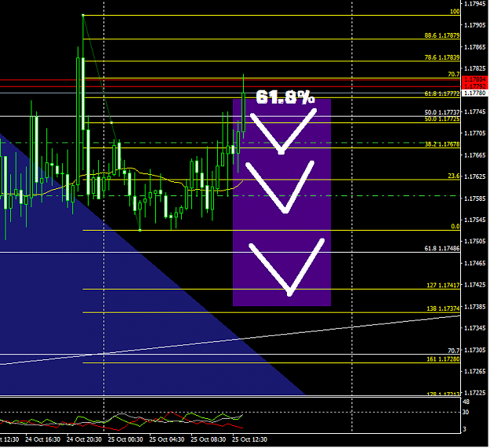
Task: Select the yellow "50.0 1.17725" label
Action: (442, 118)
